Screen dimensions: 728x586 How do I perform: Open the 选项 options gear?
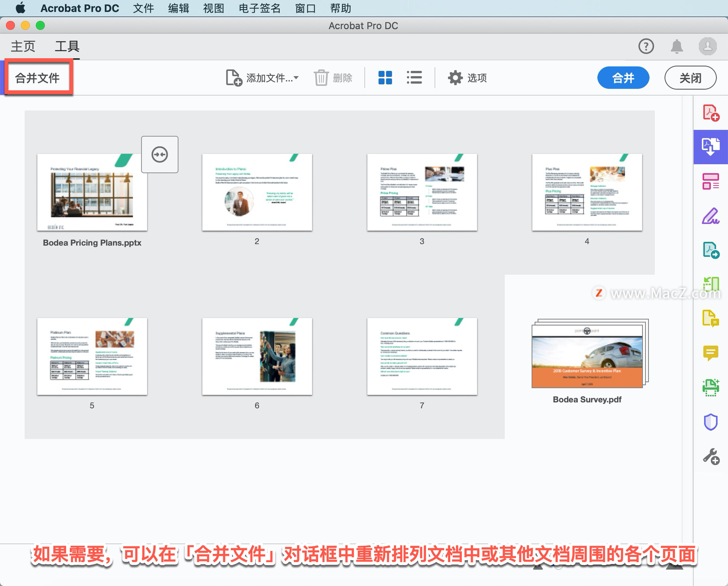(x=467, y=78)
